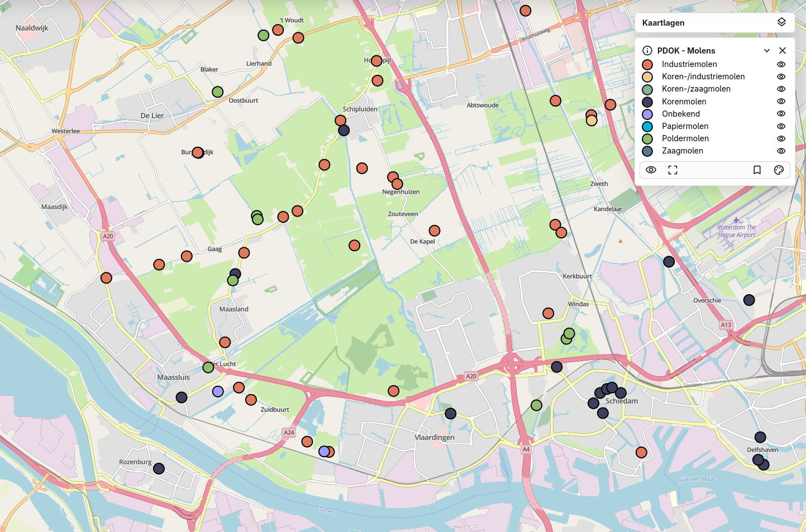Toggle visibility of Korenmolen
Screen dimensions: 806x532
point(781,102)
